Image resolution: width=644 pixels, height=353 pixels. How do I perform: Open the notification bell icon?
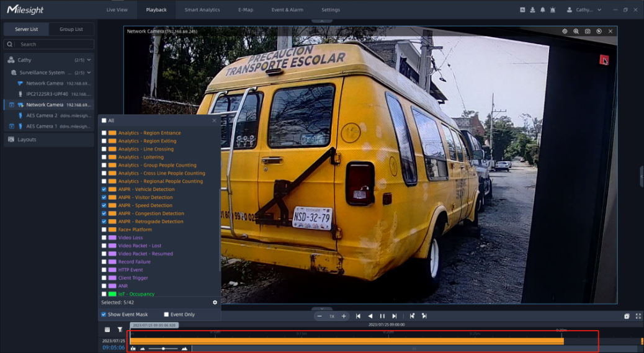click(x=542, y=10)
